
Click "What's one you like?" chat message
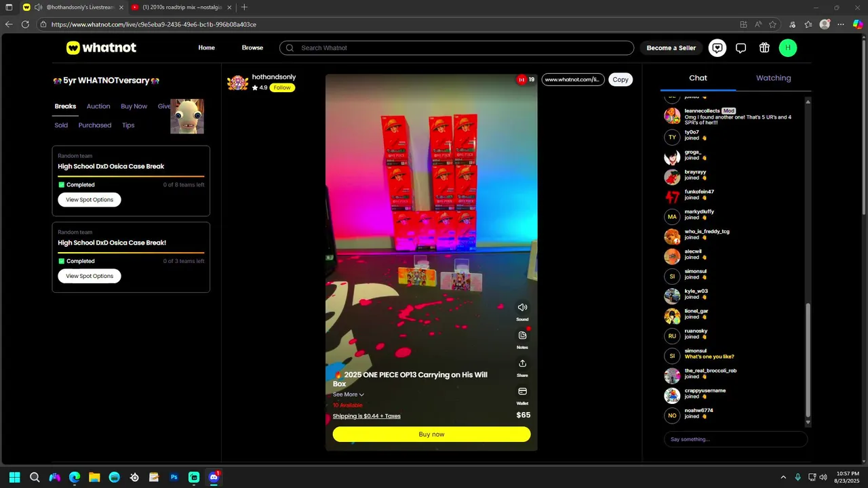pos(709,357)
